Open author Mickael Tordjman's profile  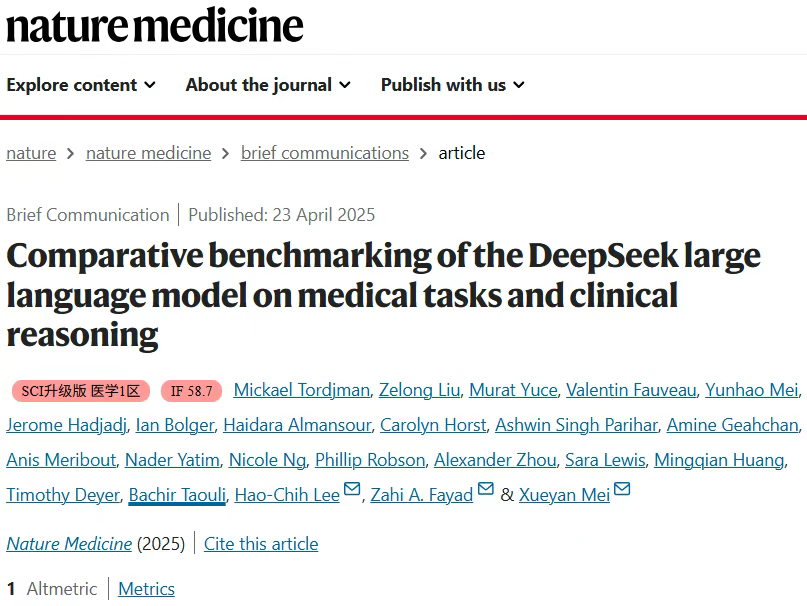302,390
